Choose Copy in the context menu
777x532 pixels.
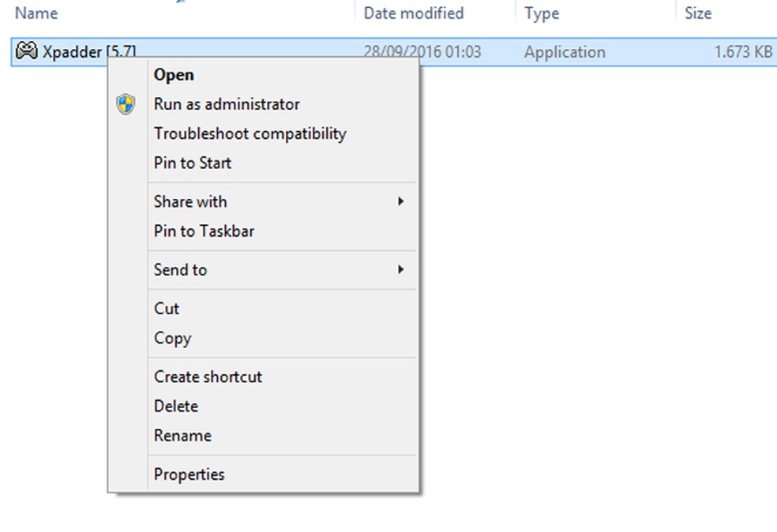tap(172, 338)
